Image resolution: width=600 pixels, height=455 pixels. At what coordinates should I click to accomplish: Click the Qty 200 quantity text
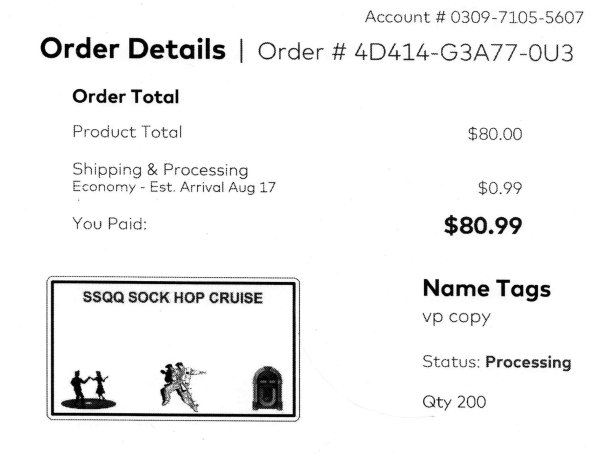pyautogui.click(x=454, y=402)
